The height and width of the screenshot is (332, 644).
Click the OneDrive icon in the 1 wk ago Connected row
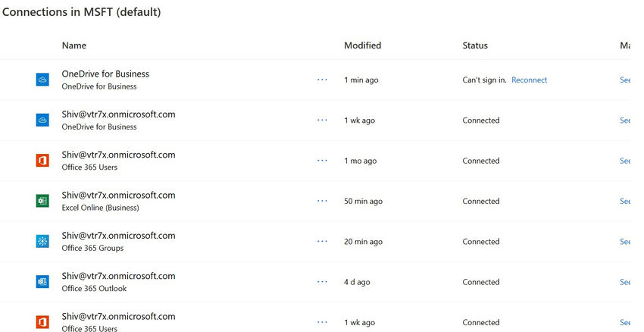point(42,120)
